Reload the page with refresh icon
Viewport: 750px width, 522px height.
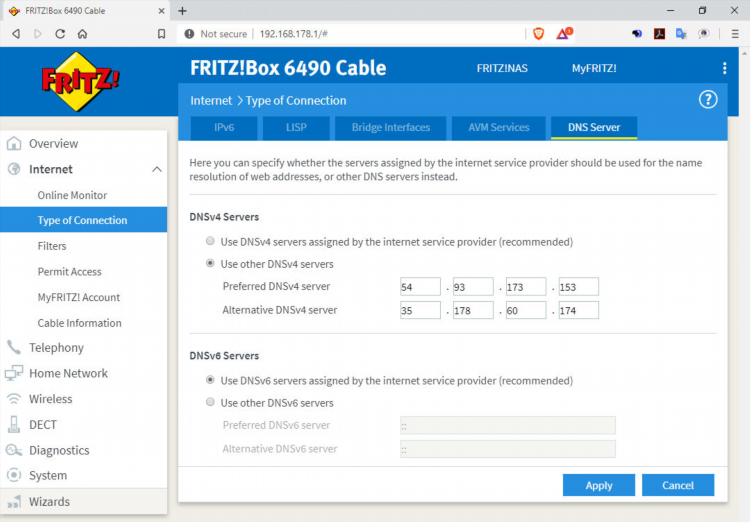click(60, 34)
